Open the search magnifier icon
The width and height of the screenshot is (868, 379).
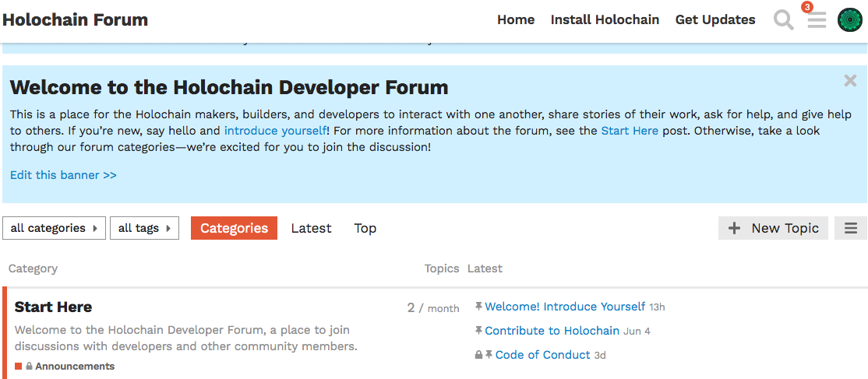tap(783, 20)
